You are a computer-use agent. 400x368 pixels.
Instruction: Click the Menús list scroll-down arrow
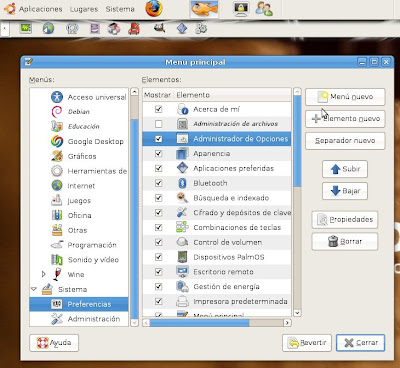click(134, 322)
